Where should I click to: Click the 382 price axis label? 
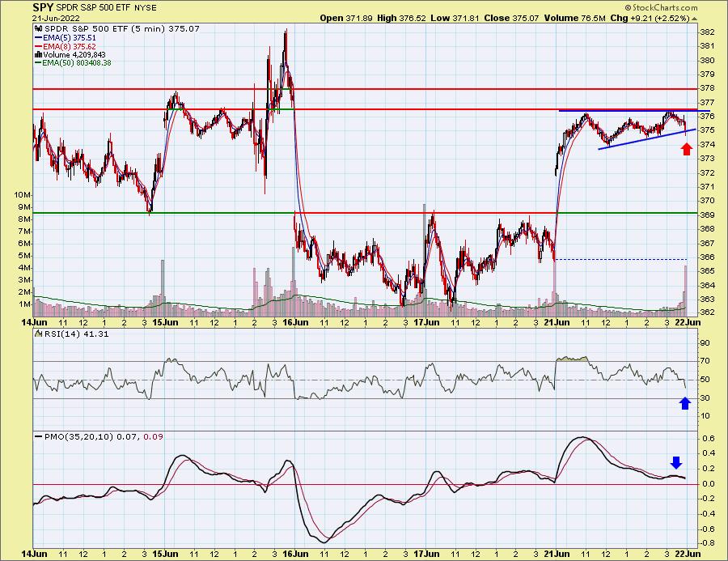708,32
